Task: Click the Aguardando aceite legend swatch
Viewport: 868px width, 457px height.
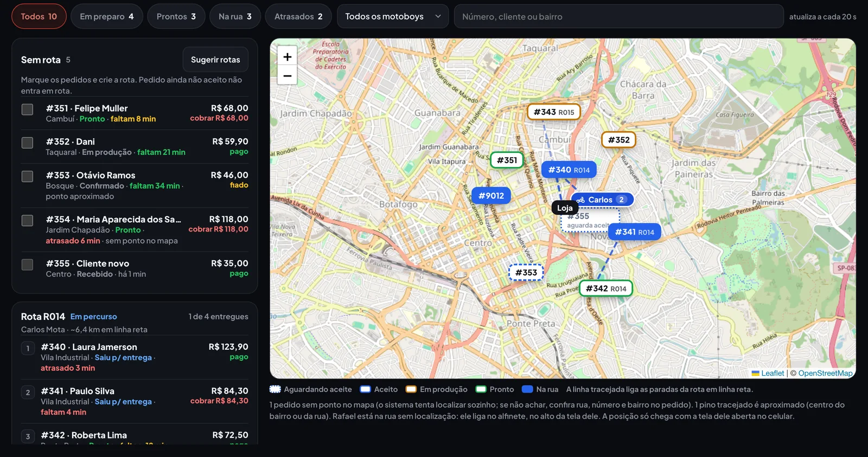Action: tap(275, 389)
